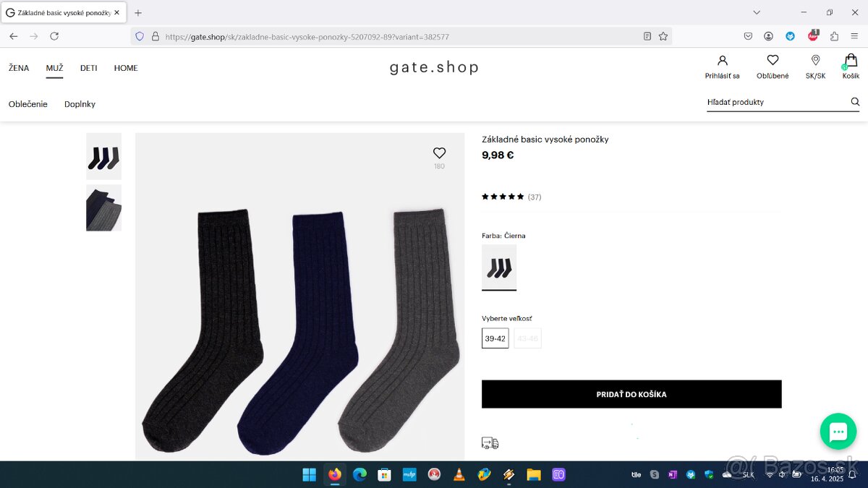The height and width of the screenshot is (488, 868).
Task: Choose the Čierna color swatch
Action: [499, 267]
